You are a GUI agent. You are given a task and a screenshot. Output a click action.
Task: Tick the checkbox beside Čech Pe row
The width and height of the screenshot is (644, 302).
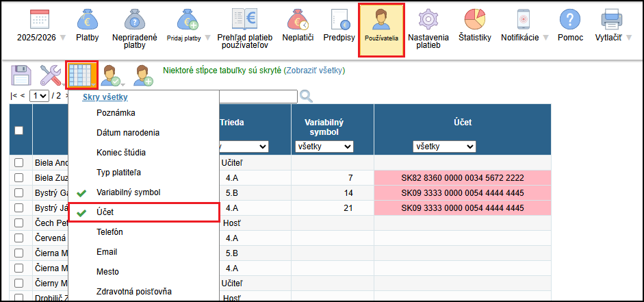coord(19,223)
